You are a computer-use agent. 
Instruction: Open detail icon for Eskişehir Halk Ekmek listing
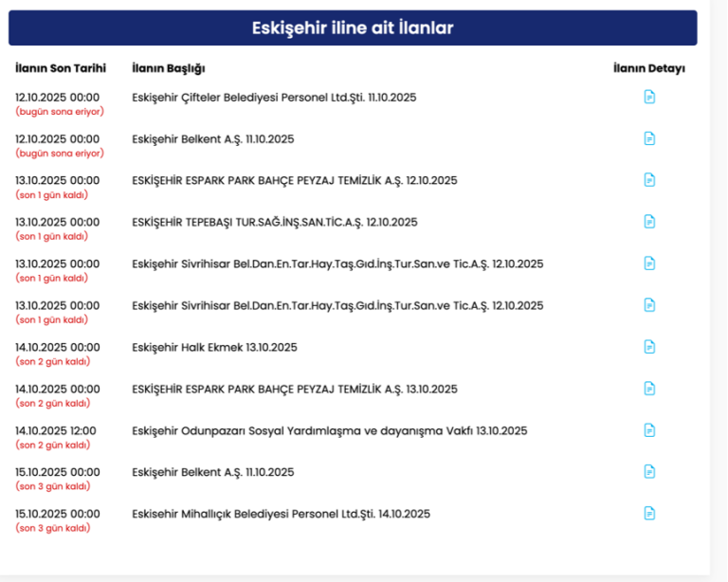pos(649,347)
